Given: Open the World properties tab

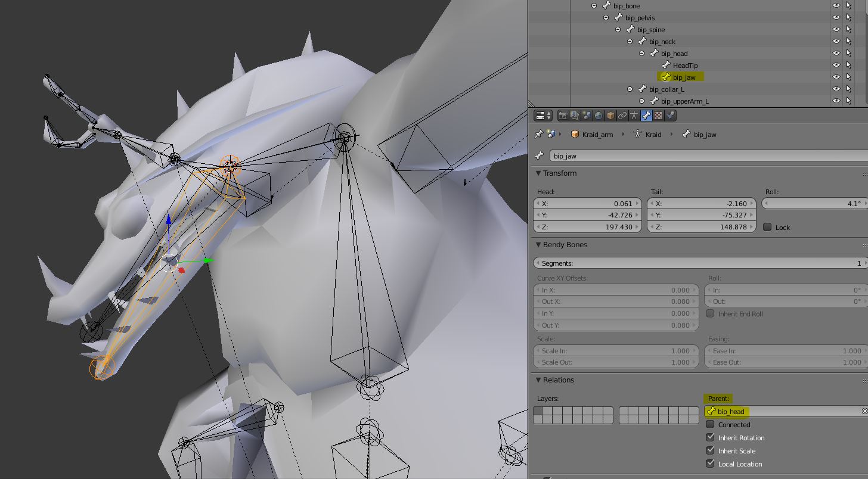Looking at the screenshot, I should [x=599, y=116].
